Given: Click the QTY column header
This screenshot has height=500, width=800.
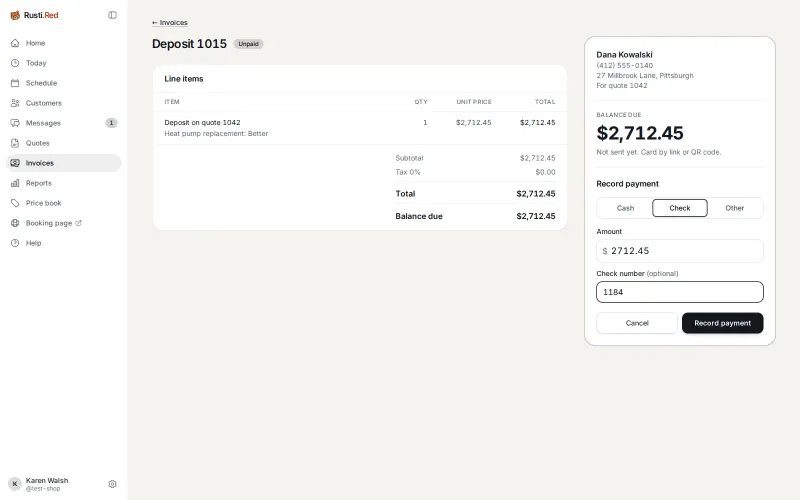Looking at the screenshot, I should tap(421, 102).
